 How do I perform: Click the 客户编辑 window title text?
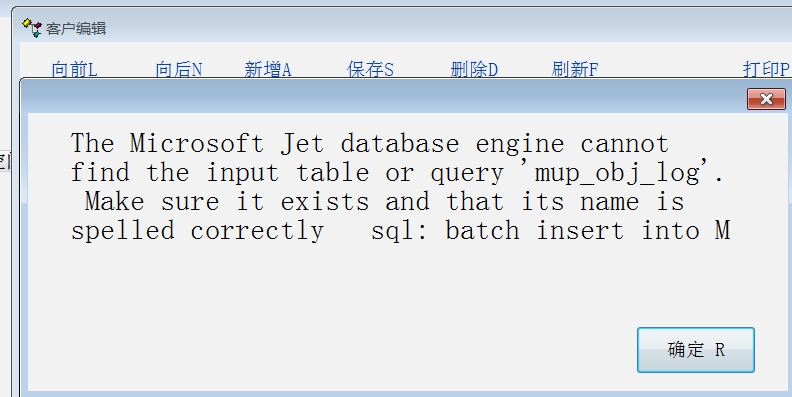76,29
